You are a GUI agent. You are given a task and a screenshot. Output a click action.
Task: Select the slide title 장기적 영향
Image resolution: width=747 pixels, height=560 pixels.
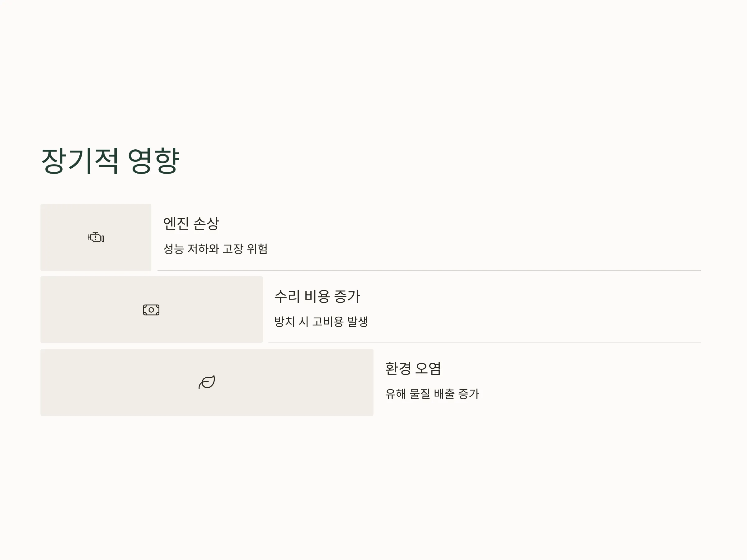tap(110, 161)
